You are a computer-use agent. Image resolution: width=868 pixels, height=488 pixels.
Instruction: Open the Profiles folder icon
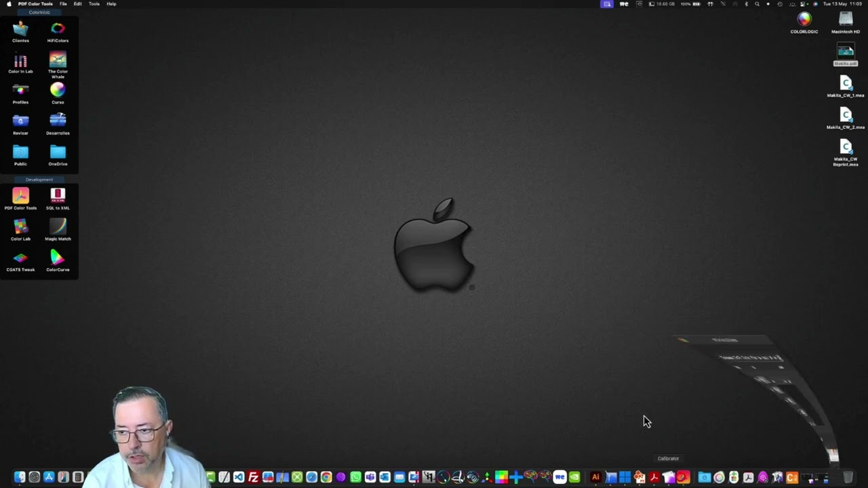[x=20, y=94]
